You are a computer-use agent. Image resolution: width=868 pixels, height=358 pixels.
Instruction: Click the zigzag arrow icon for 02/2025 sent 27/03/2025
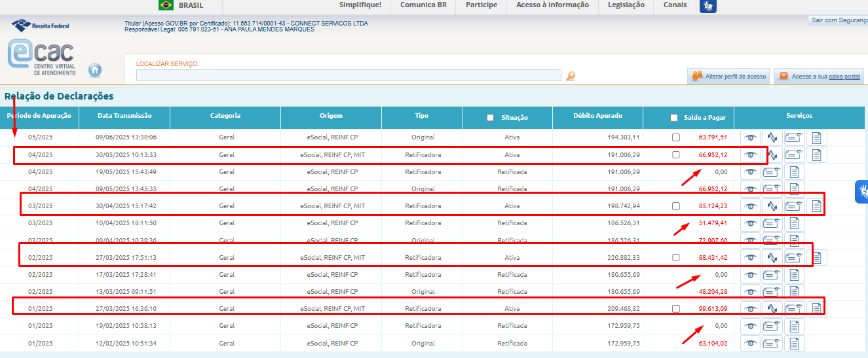coord(772,257)
